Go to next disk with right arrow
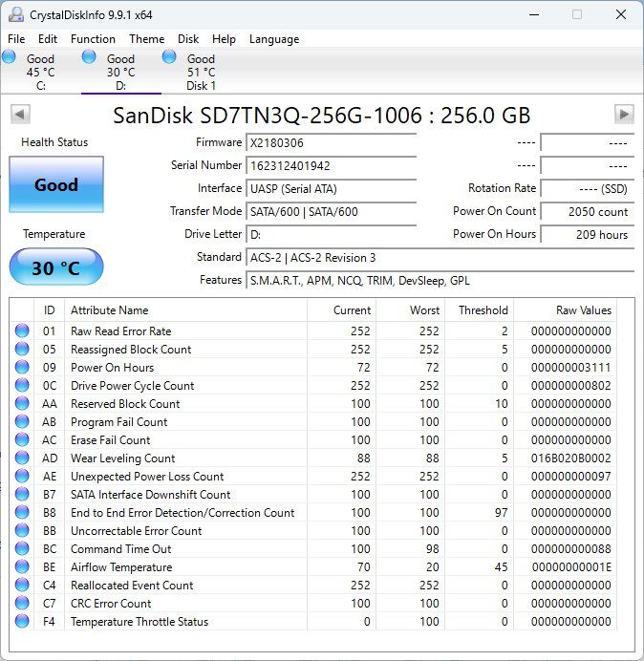The height and width of the screenshot is (661, 644). coord(624,115)
